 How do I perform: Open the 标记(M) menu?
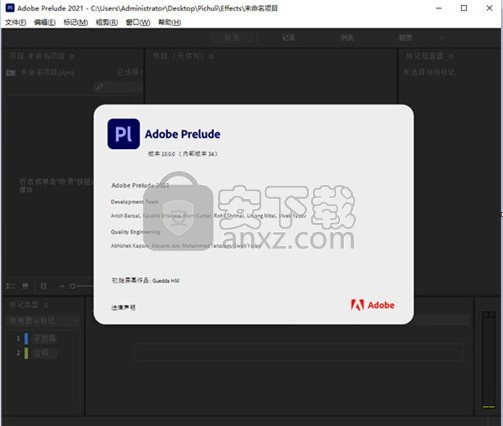[x=76, y=22]
